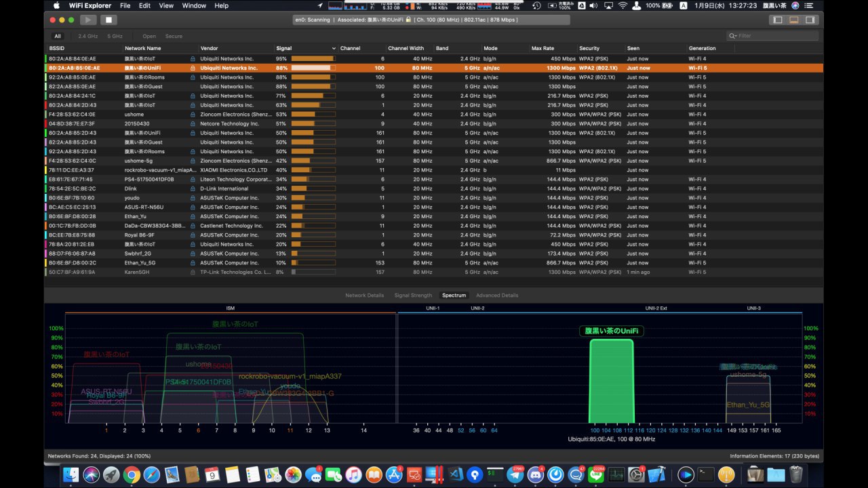Screen dimensions: 868x488
Task: Switch to the Signal Strength tab
Action: pyautogui.click(x=413, y=296)
